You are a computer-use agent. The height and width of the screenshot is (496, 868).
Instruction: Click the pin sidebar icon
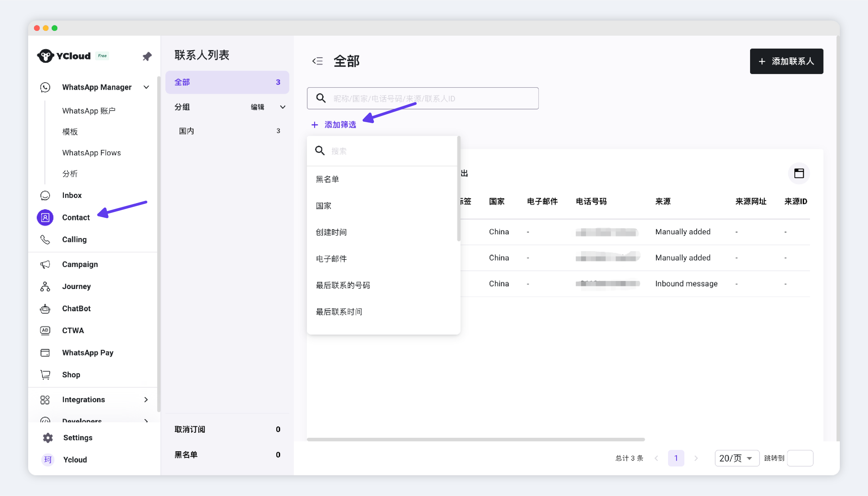tap(147, 56)
